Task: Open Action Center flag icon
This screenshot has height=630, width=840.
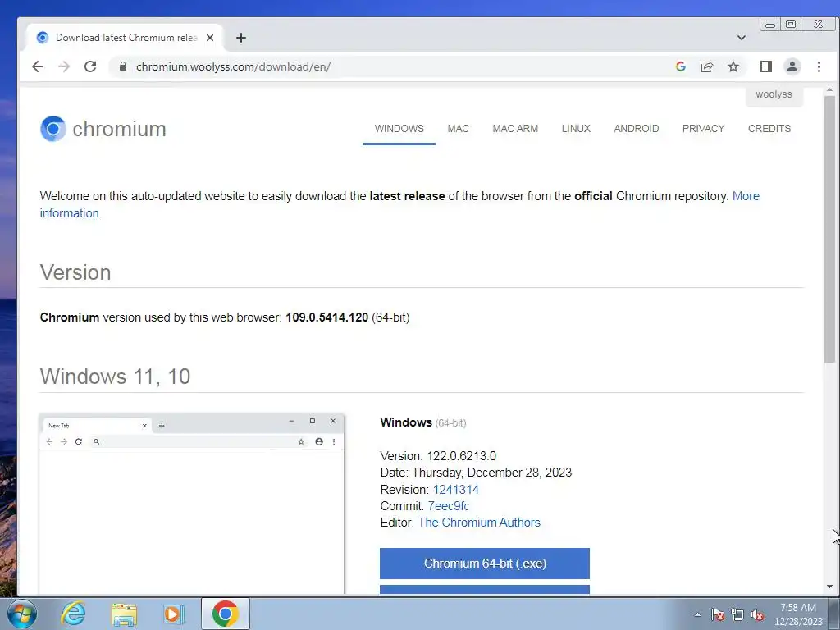Action: point(718,615)
